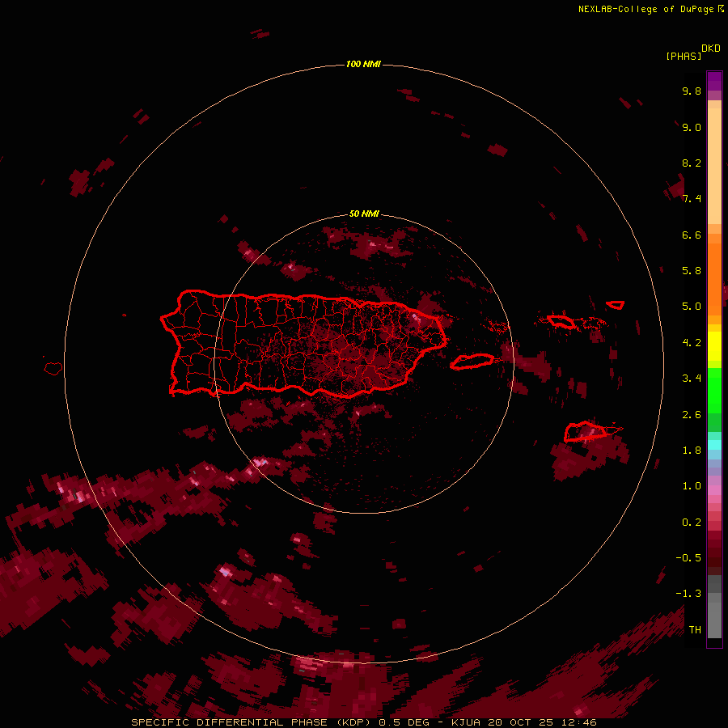Click the SPECIFIC DIFFERENTIAL PHASE (KDP) caption
The height and width of the screenshot is (728, 728).
[252, 722]
